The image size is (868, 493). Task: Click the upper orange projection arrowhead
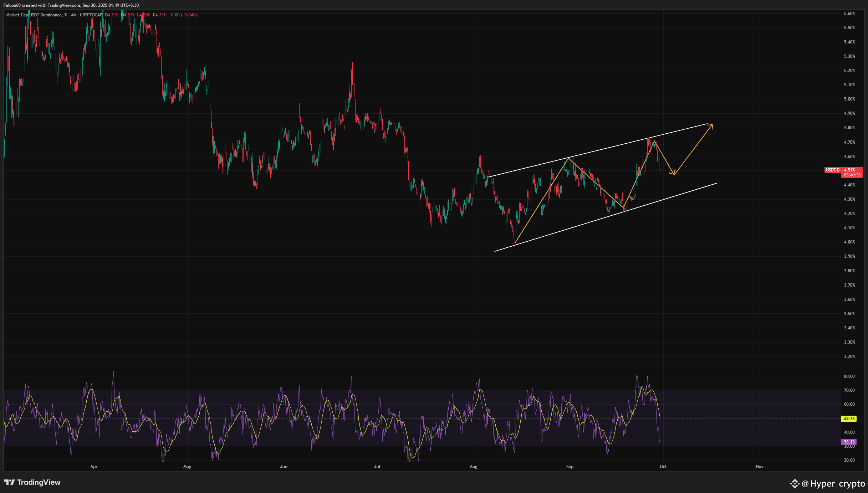(711, 125)
